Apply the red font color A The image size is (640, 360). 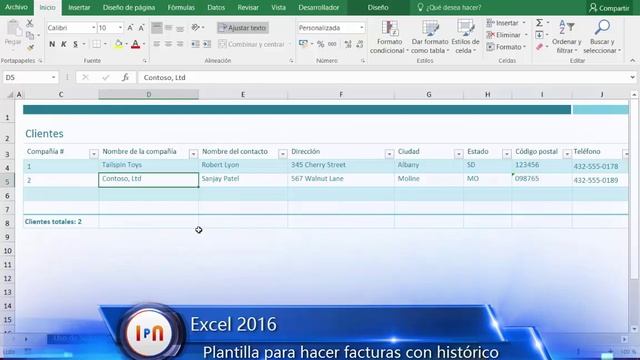pos(136,44)
